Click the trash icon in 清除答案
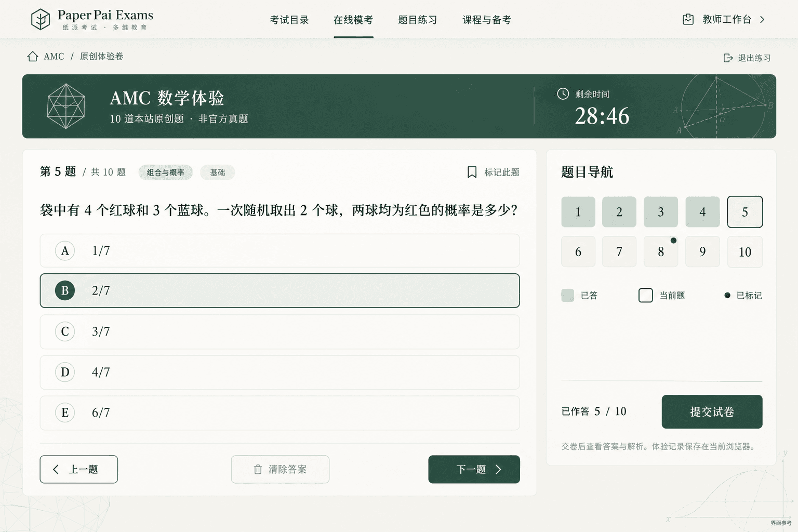This screenshot has width=798, height=532. coord(258,470)
